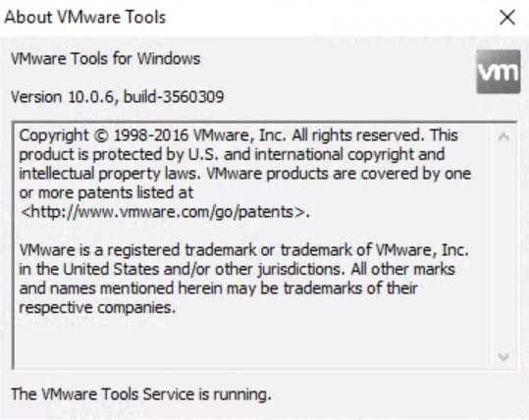529x420 pixels.
Task: Click the About VMware Tools title text
Action: coord(85,18)
